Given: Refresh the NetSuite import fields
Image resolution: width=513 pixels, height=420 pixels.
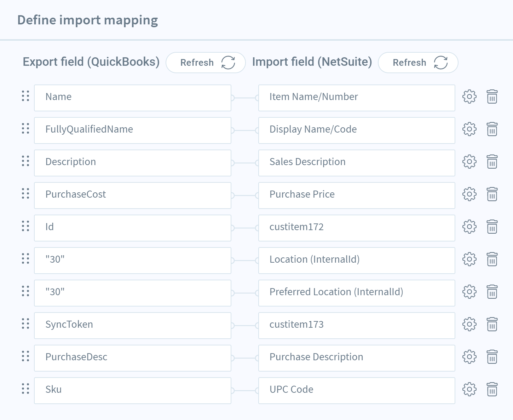Looking at the screenshot, I should click(418, 63).
